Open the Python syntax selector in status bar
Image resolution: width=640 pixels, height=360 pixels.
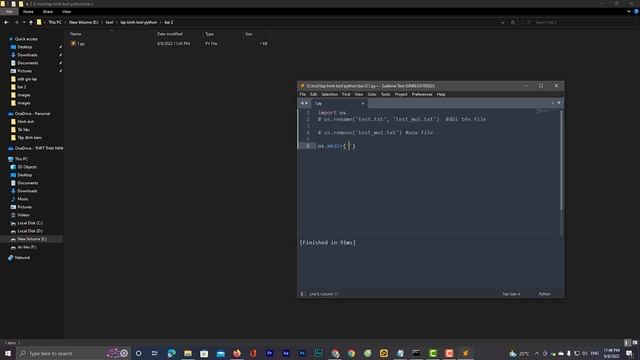click(x=544, y=294)
